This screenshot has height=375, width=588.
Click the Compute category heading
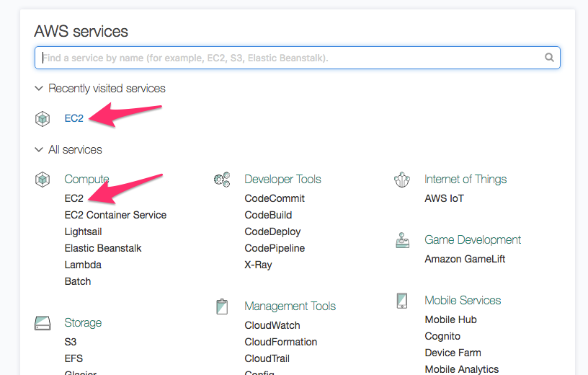(x=86, y=180)
